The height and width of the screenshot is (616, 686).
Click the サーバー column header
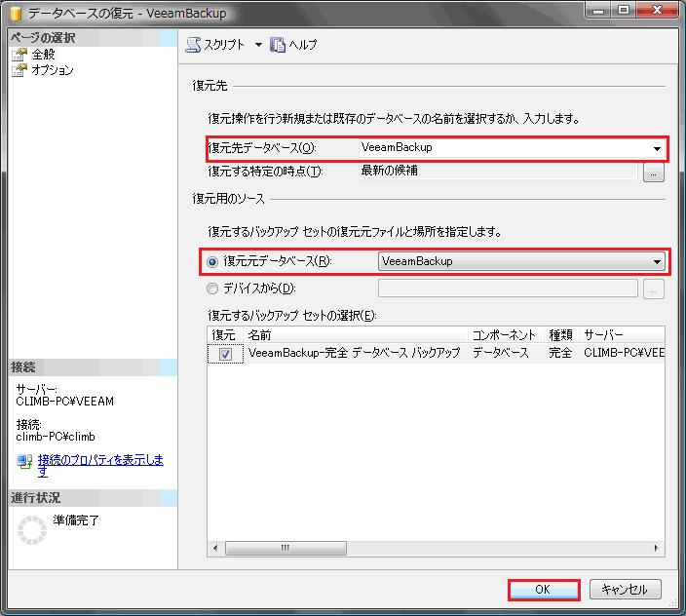click(622, 335)
